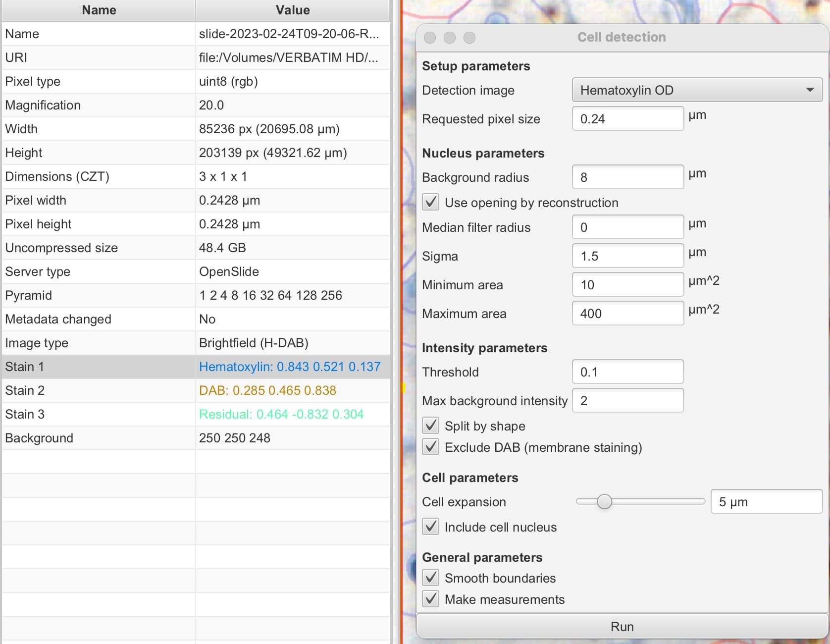Uncheck Smooth boundaries
Viewport: 830px width, 644px height.
point(430,578)
